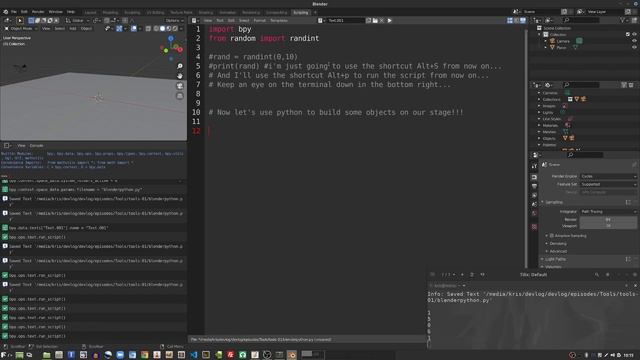Adjust the Render samples field
This screenshot has height=360, width=640.
(x=608, y=220)
